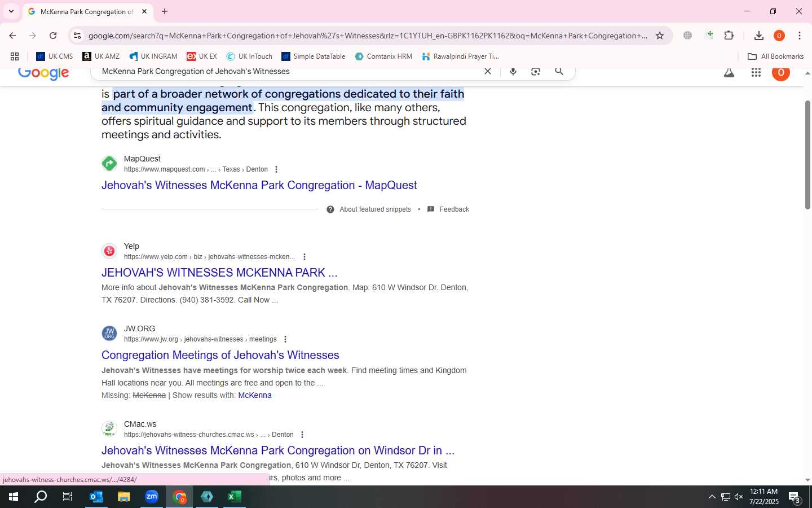
Task: Show hidden system tray icons
Action: [x=712, y=497]
